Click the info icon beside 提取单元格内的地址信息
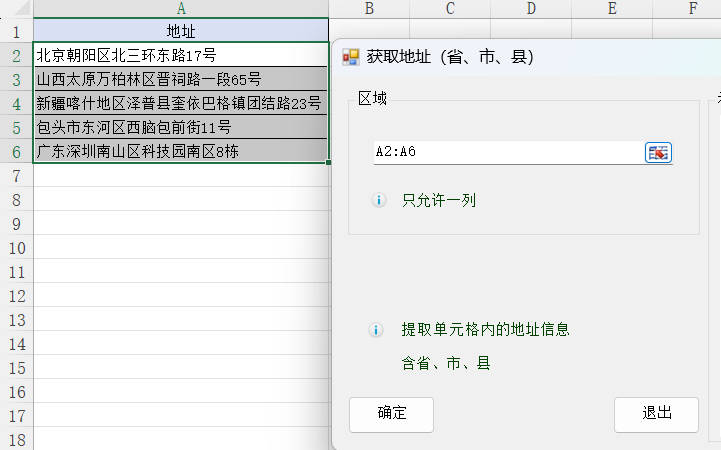This screenshot has width=721, height=450. [x=378, y=329]
